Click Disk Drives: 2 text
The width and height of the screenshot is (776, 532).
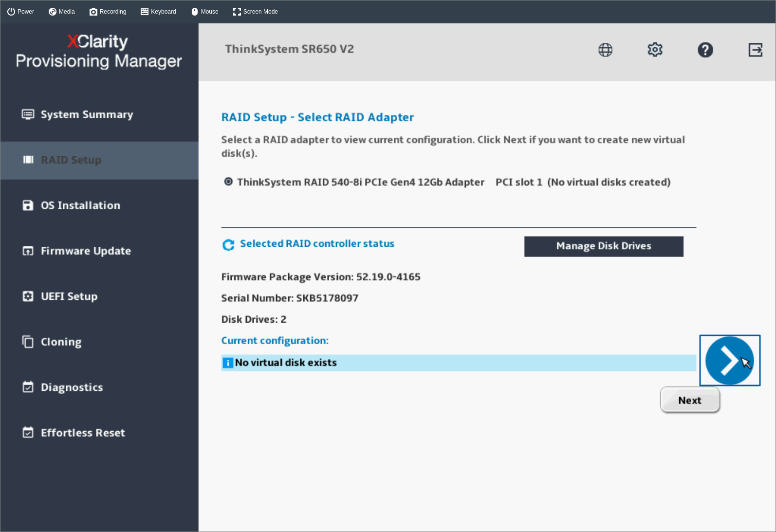tap(254, 319)
